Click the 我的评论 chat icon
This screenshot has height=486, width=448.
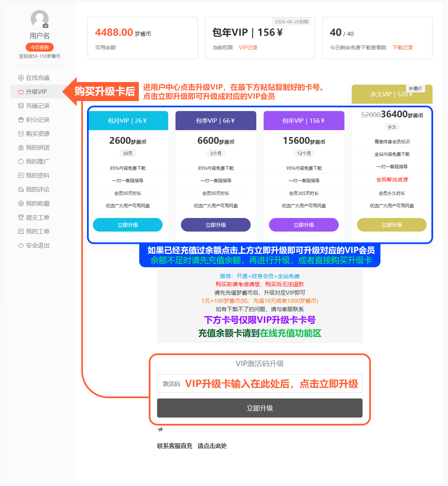(21, 189)
